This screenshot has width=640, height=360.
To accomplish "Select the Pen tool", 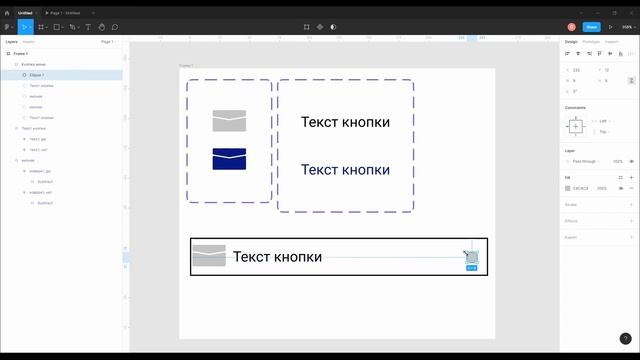I will 72,27.
